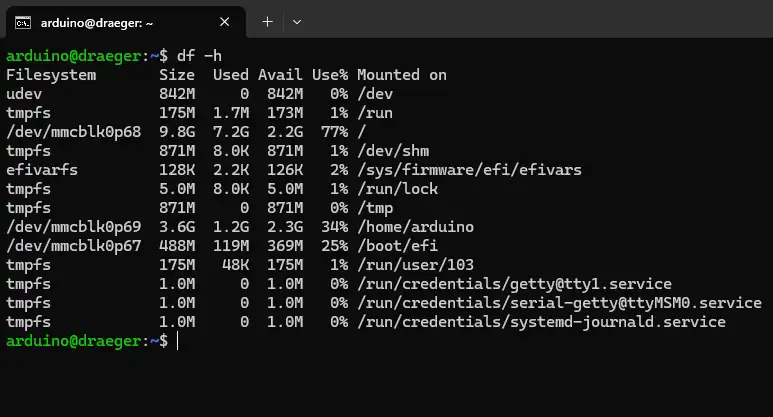The height and width of the screenshot is (417, 773).
Task: Click the bottom prompt next to the cursor
Action: click(x=87, y=341)
